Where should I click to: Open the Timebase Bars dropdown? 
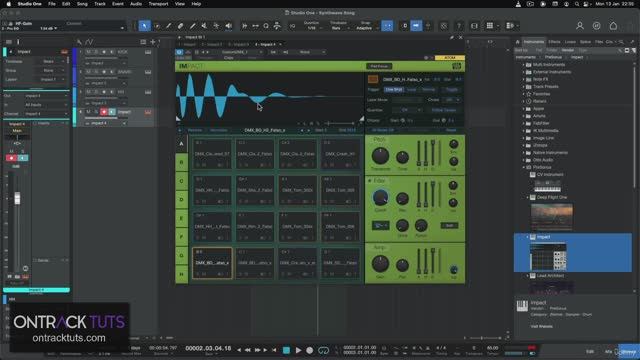point(340,28)
